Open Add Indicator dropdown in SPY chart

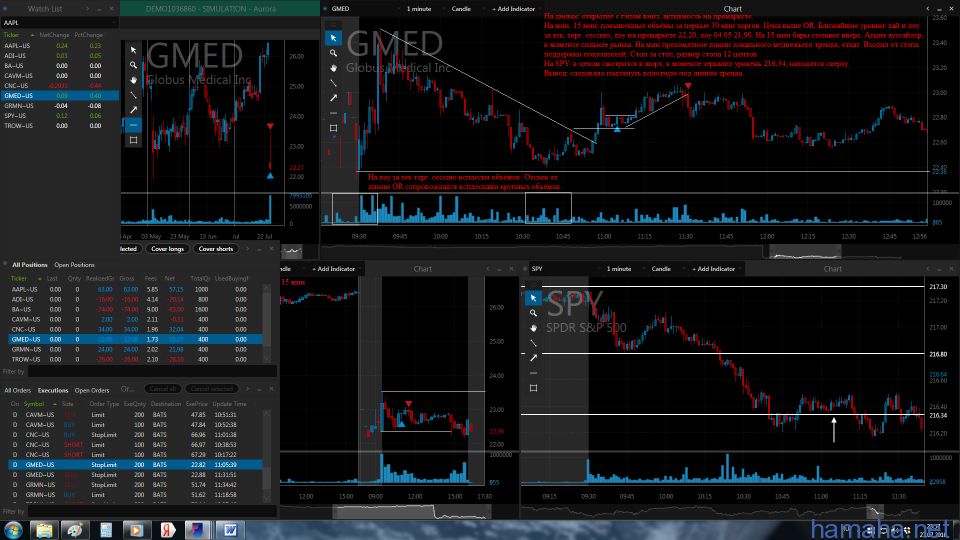[717, 269]
